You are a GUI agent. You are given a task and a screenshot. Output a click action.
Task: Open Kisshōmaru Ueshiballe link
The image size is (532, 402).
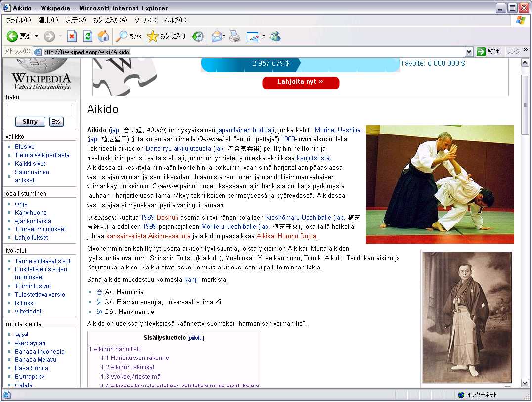click(298, 217)
